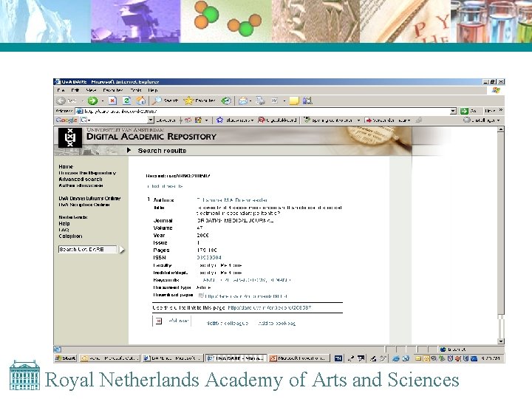Click the Refresh page icon

click(x=127, y=100)
